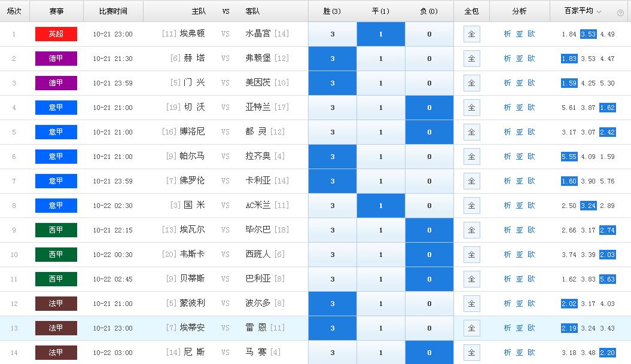Toggle 负 0 for 贝蒂斯 vs 巴利亚
The height and width of the screenshot is (364, 631).
click(429, 279)
